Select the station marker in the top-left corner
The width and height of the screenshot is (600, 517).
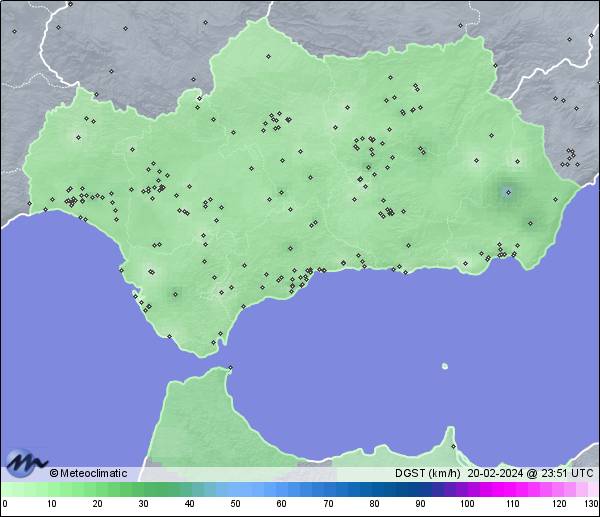pyautogui.click(x=15, y=31)
